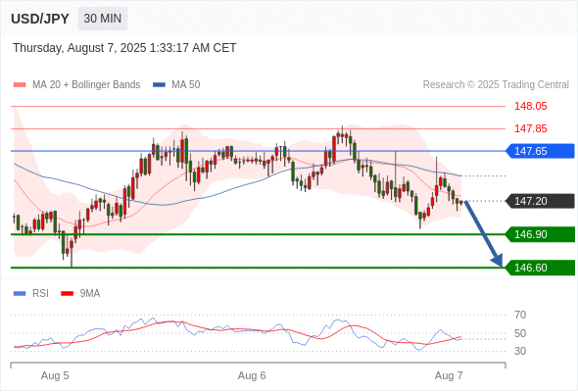The image size is (578, 392).
Task: Click the Aug 5 date axis label
Action: 55,375
